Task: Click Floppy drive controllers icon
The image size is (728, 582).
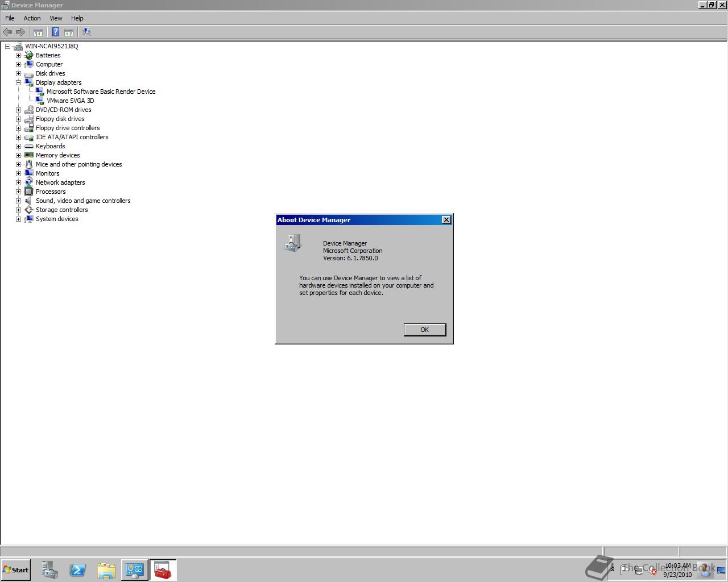Action: (29, 128)
